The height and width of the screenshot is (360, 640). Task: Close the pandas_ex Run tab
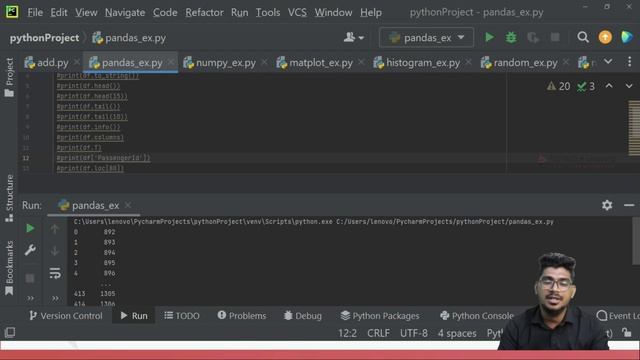pos(128,205)
